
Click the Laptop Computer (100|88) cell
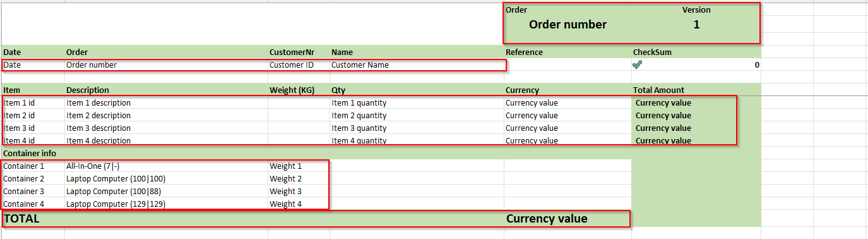pos(166,191)
